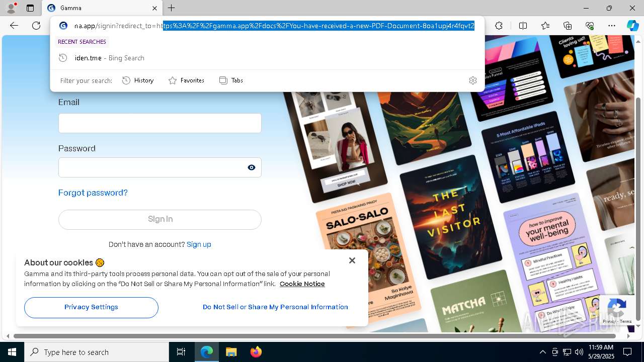644x362 pixels.
Task: Toggle password visibility eye icon
Action: tap(251, 167)
